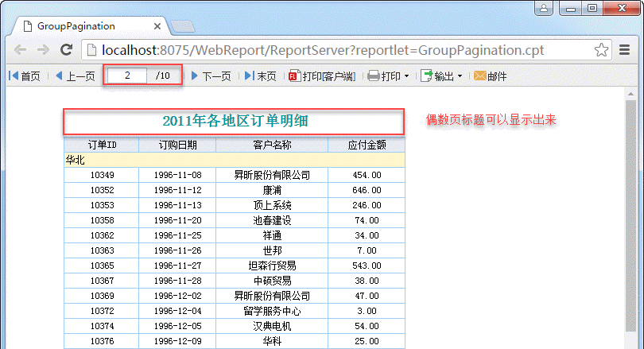The height and width of the screenshot is (349, 644).
Task: Click the 订购日期 column header
Action: [177, 145]
